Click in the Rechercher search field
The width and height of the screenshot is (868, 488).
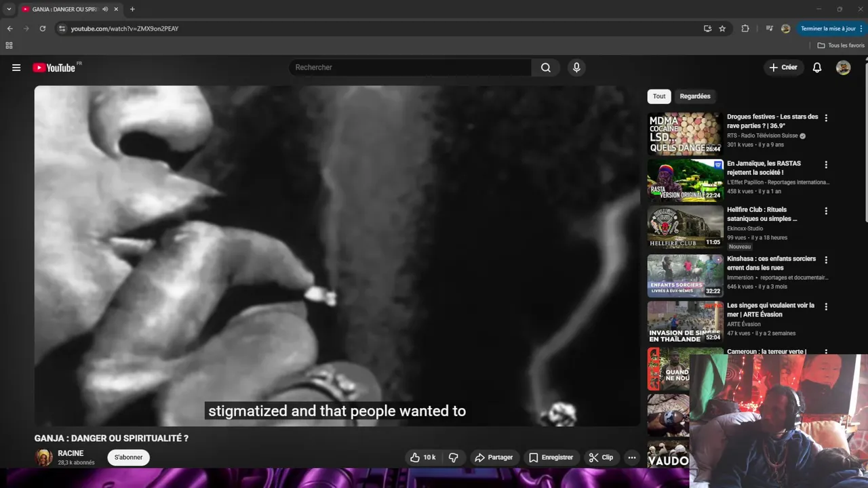click(410, 68)
